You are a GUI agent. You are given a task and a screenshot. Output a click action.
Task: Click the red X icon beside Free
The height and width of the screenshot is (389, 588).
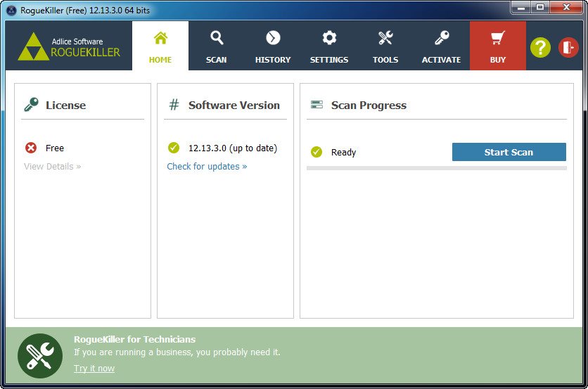[31, 148]
